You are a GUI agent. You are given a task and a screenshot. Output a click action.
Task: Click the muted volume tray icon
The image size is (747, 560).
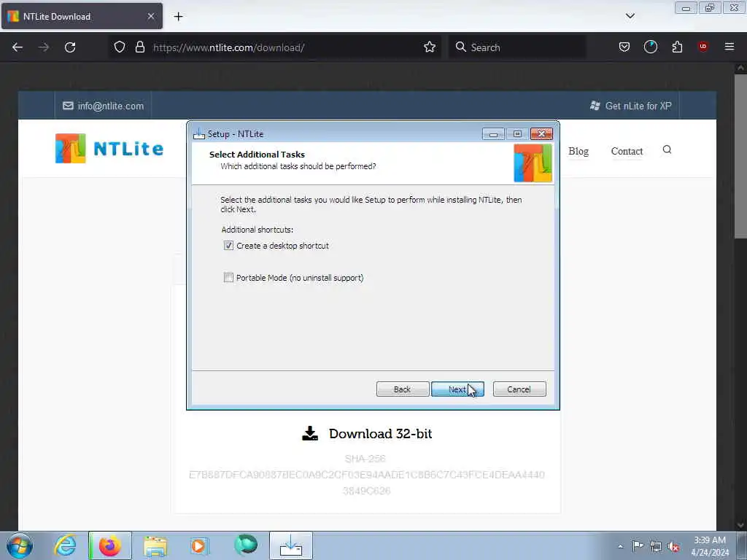point(673,546)
